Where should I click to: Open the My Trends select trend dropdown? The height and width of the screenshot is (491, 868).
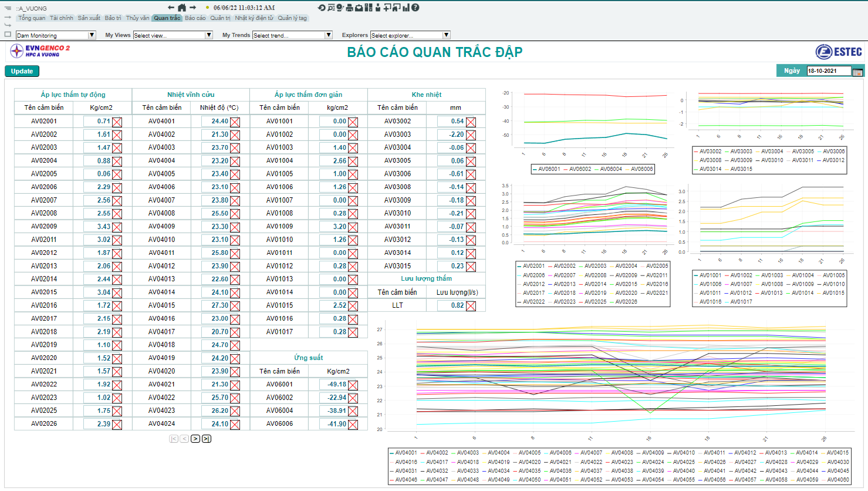[292, 35]
